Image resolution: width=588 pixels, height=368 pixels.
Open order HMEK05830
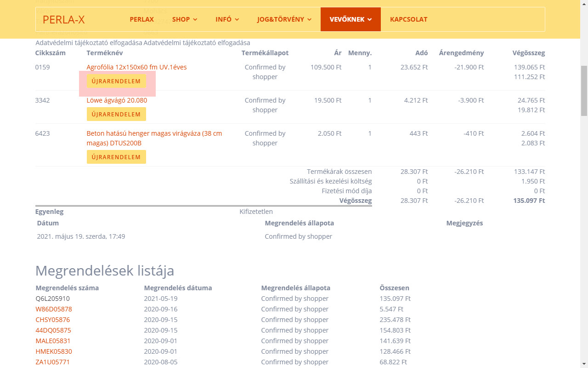point(54,351)
